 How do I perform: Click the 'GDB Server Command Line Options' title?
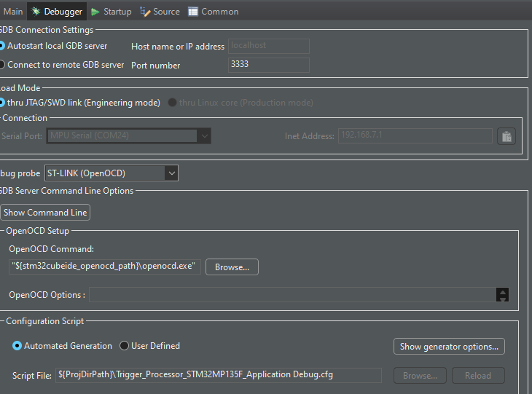[66, 191]
